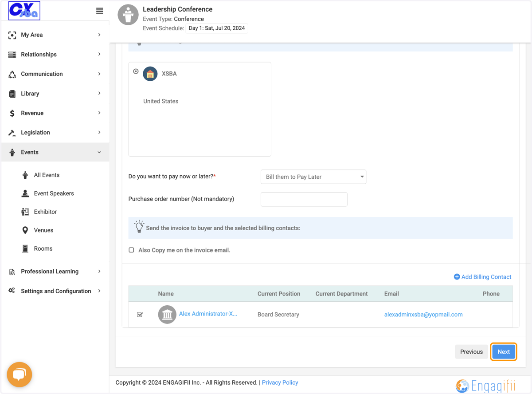This screenshot has height=394, width=532.
Task: Click the Engagifii footer logo
Action: click(x=486, y=386)
